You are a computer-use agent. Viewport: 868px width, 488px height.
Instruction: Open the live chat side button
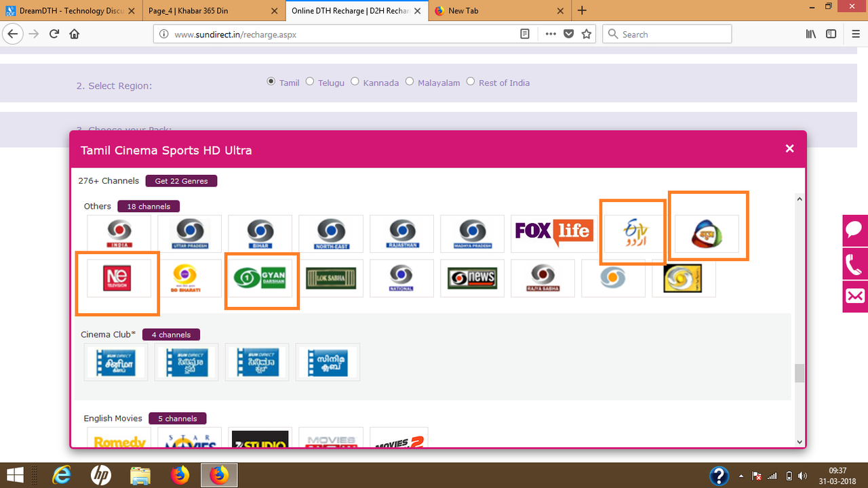(x=855, y=230)
